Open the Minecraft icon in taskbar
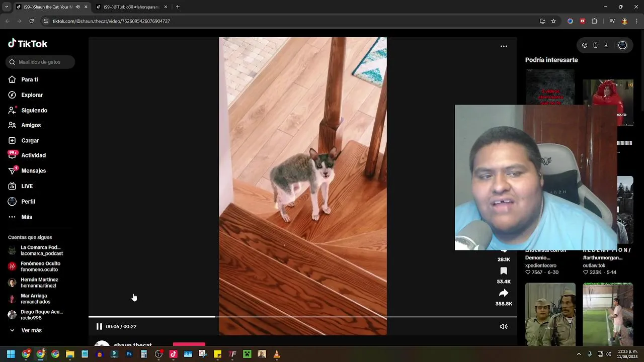Image resolution: width=644 pixels, height=362 pixels. tap(247, 354)
